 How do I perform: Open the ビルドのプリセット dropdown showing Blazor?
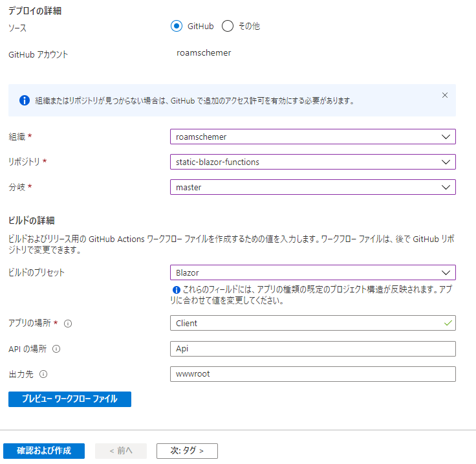312,272
